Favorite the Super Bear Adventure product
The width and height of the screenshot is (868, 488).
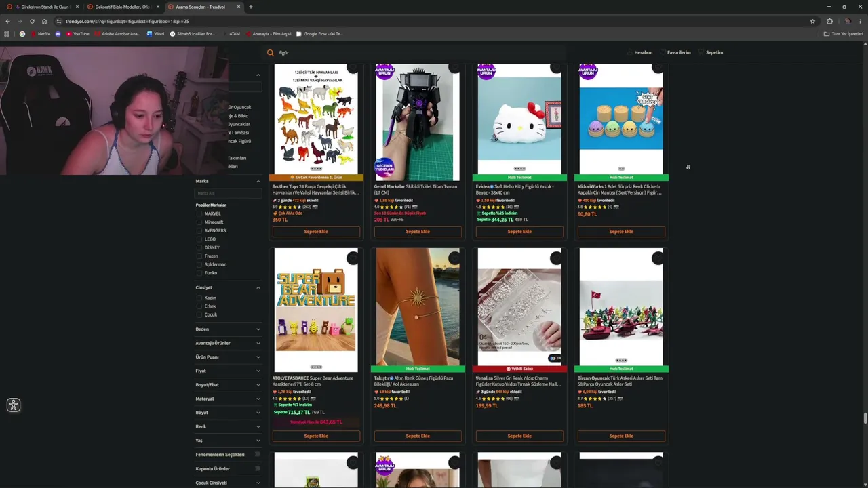pos(353,258)
